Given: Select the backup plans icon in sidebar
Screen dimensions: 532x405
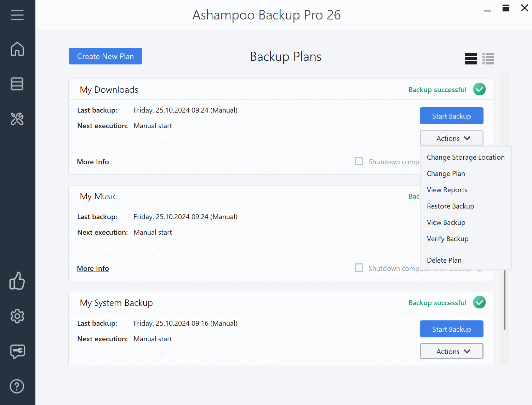Looking at the screenshot, I should pos(17,84).
